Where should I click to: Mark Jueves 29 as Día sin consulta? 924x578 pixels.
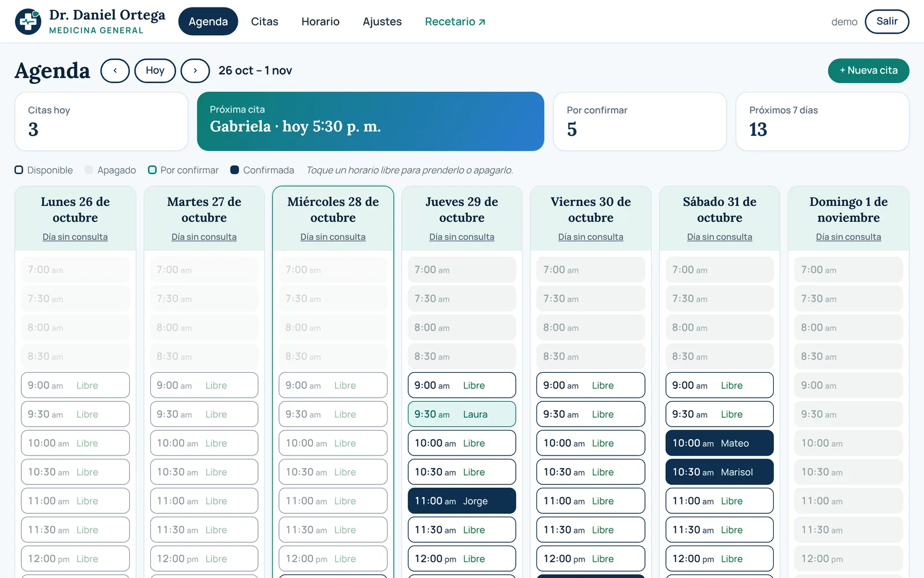coord(462,237)
